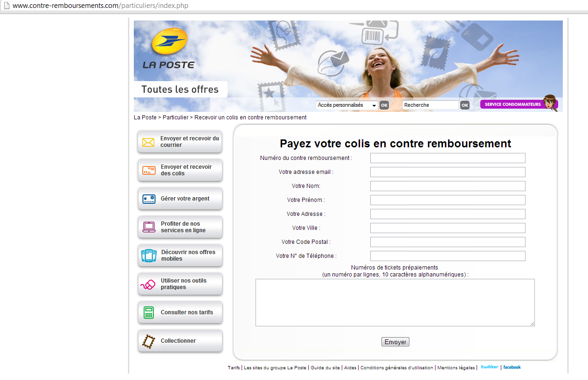
Task: Click the Votre N° de Téléphone field
Action: click(448, 256)
